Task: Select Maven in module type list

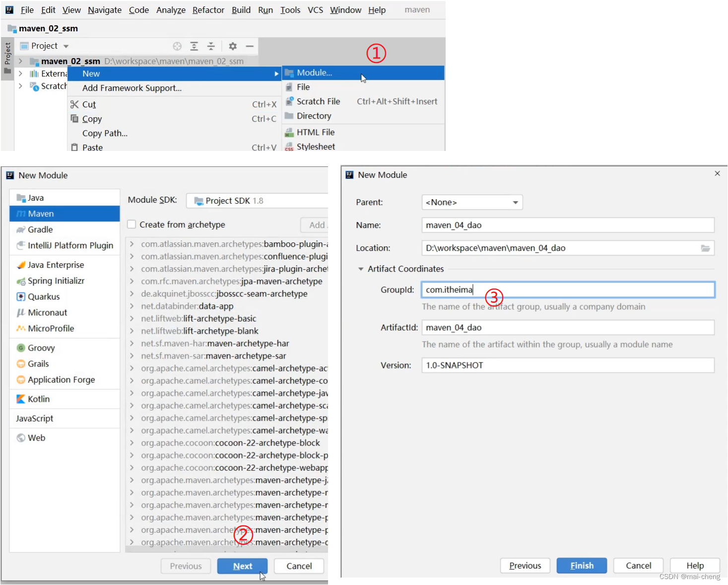Action: tap(65, 214)
